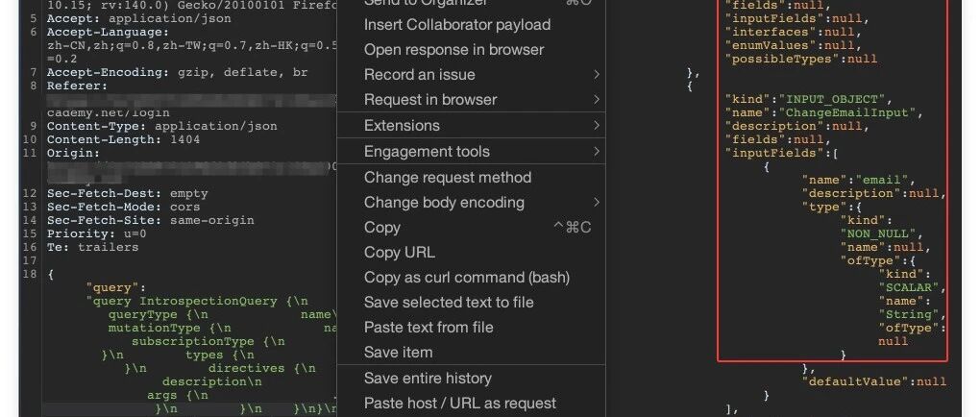Expand arrow beside Engagement tools
Image resolution: width=980 pixels, height=417 pixels.
click(597, 151)
